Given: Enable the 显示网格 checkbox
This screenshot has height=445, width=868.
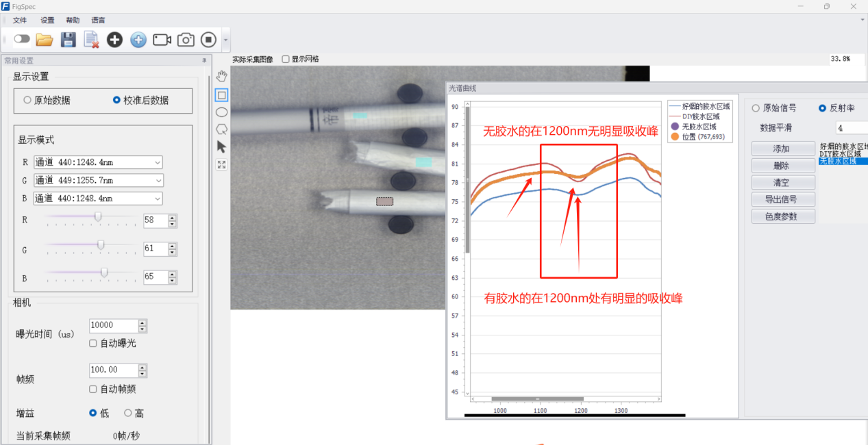Looking at the screenshot, I should coord(286,60).
